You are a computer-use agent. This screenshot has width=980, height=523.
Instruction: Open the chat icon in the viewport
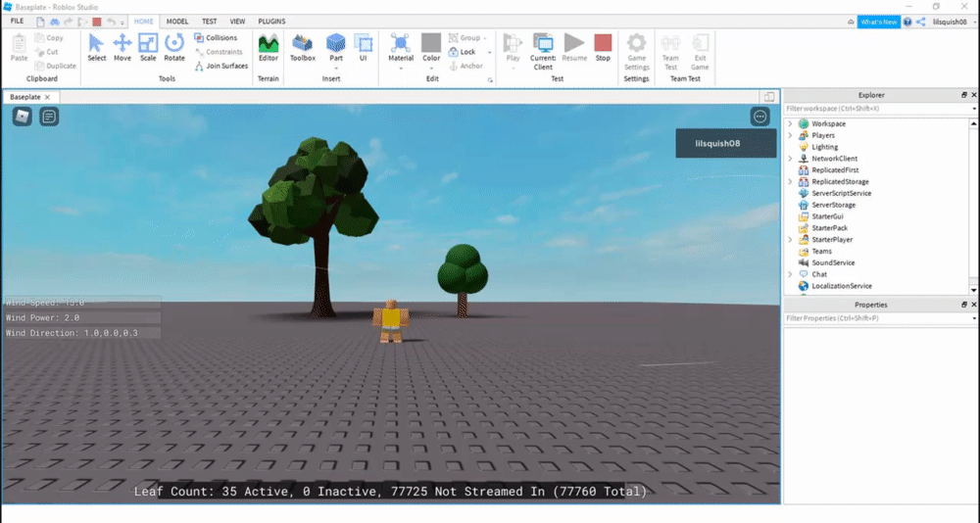click(49, 117)
